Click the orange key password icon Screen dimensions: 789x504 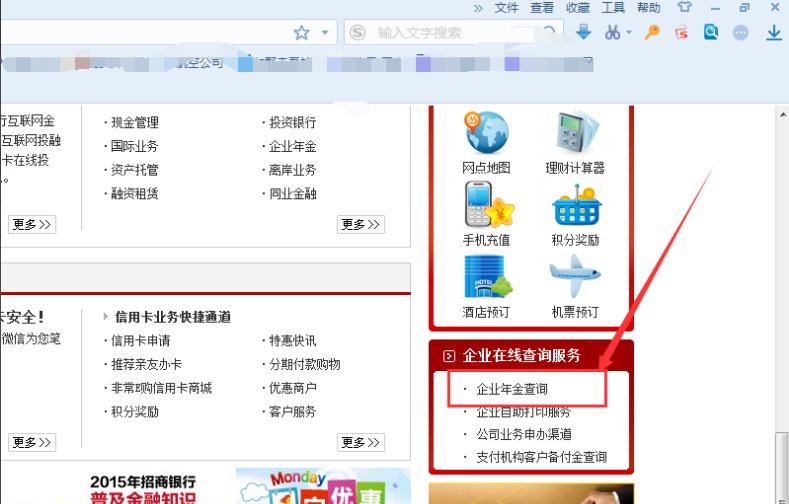(652, 33)
